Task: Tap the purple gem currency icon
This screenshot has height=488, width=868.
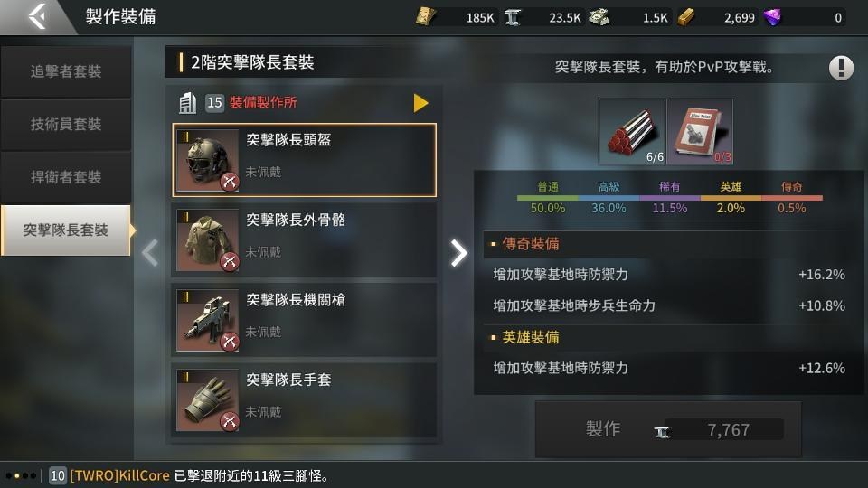Action: pos(771,17)
